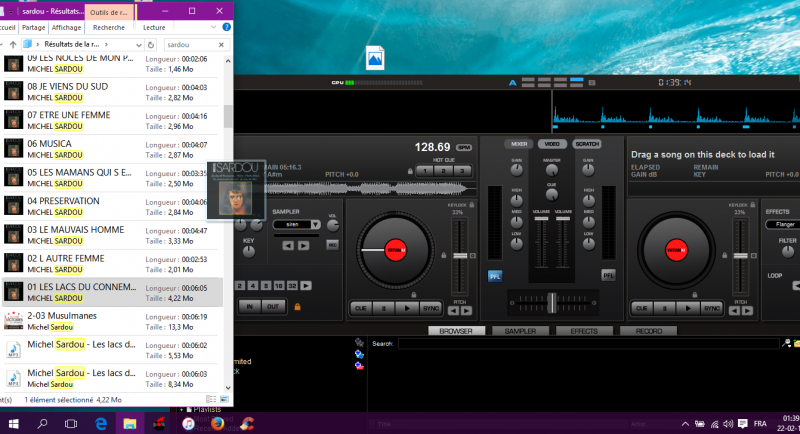Select the SCRATCH panel button
Viewport: 800px width, 434px height.
[x=587, y=144]
